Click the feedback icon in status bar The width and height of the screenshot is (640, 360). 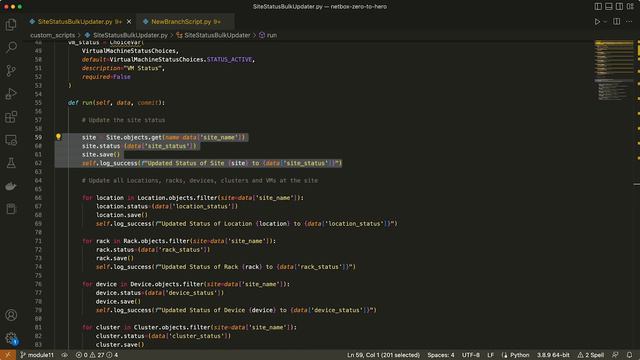tap(615, 355)
